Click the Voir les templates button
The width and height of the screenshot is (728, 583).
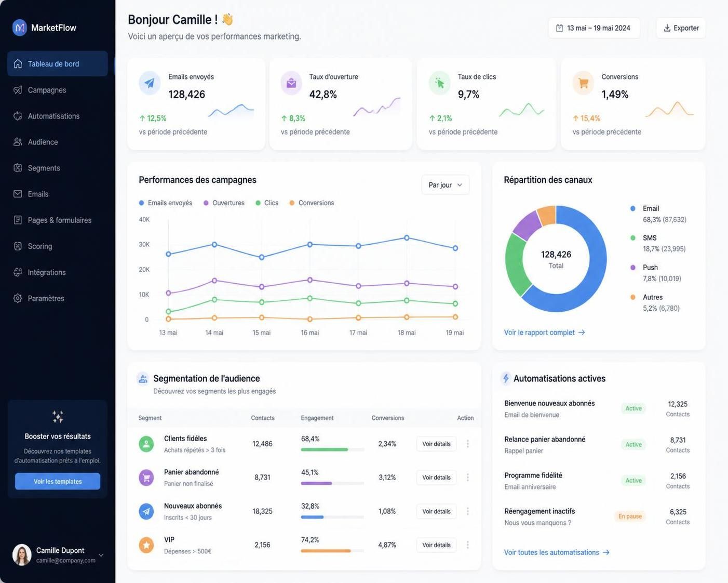58,482
